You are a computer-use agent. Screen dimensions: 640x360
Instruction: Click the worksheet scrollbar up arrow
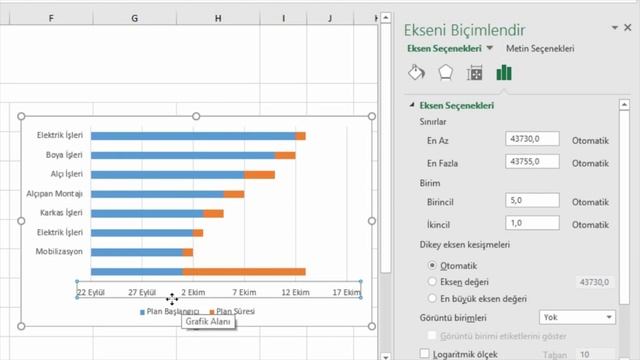click(385, 18)
